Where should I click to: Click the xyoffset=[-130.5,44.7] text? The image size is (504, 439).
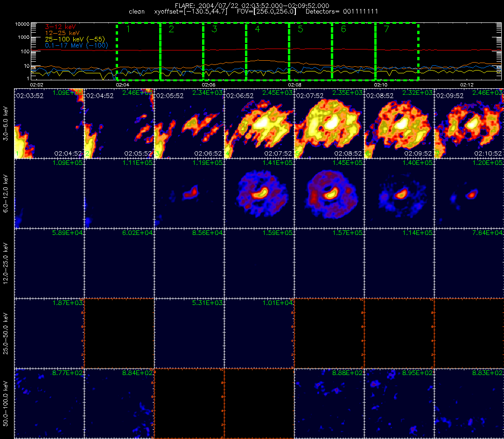pos(190,12)
